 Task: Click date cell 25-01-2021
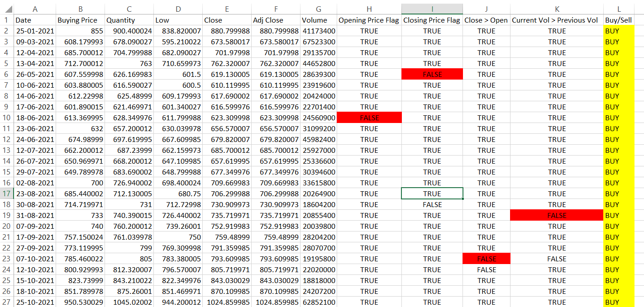(x=35, y=31)
